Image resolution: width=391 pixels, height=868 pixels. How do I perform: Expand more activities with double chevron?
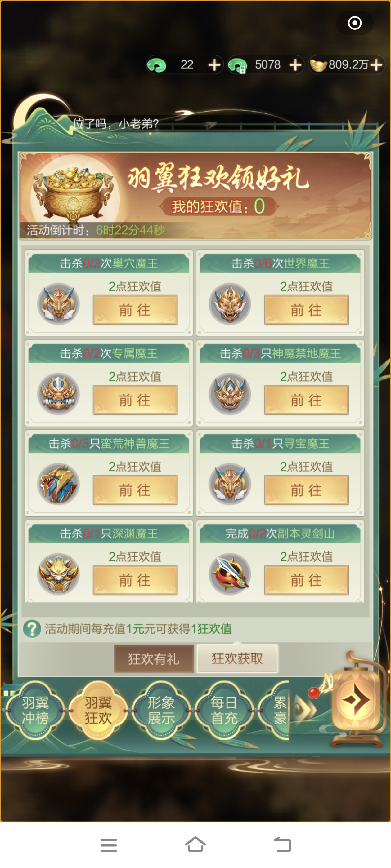(305, 710)
